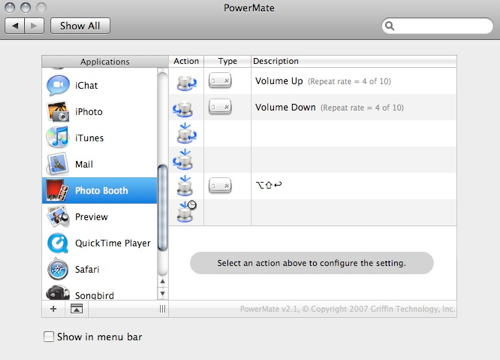Select the iChat application icon
This screenshot has width=500, height=360.
(58, 85)
